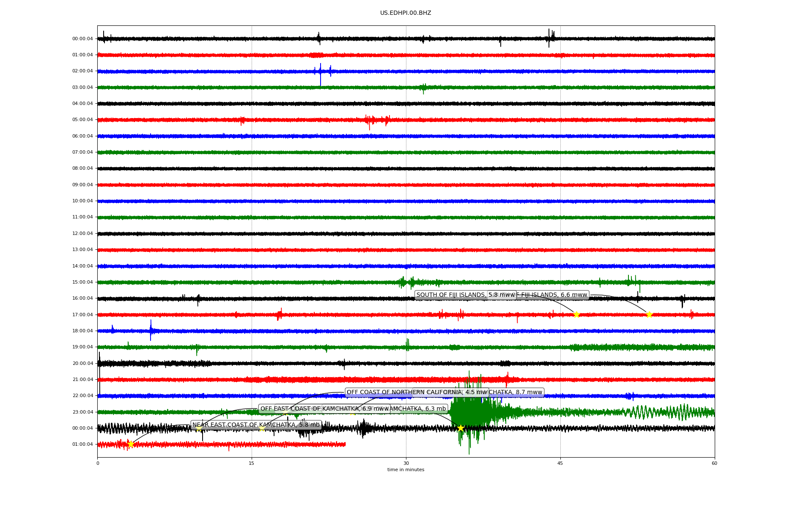The height and width of the screenshot is (508, 812).
Task: Click the 10:00:04 time label
Action: [x=82, y=201]
